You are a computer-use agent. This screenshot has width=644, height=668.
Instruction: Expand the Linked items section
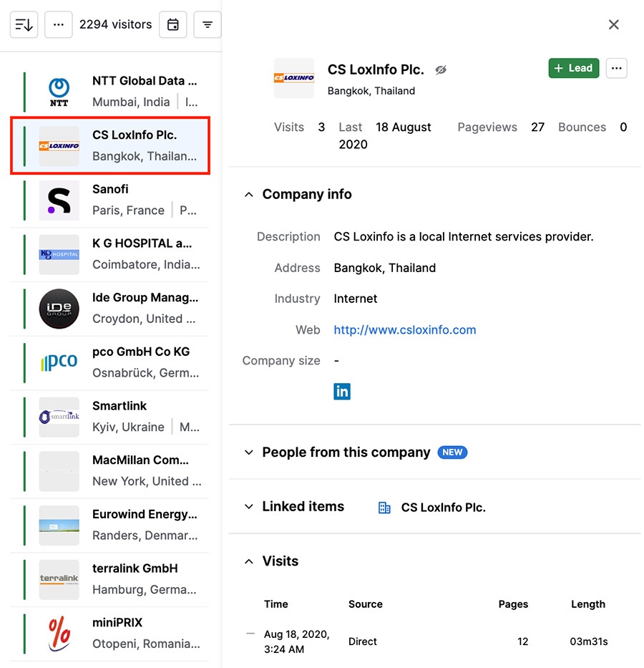click(248, 506)
